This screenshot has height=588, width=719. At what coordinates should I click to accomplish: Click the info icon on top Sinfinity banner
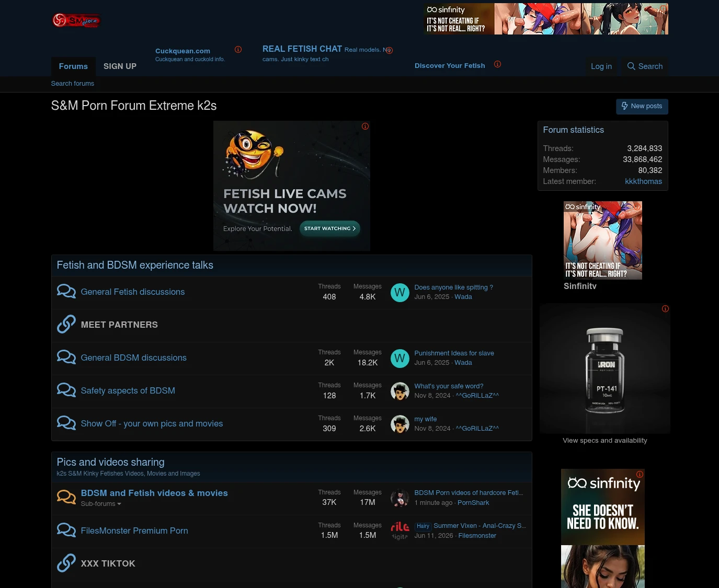(x=664, y=8)
